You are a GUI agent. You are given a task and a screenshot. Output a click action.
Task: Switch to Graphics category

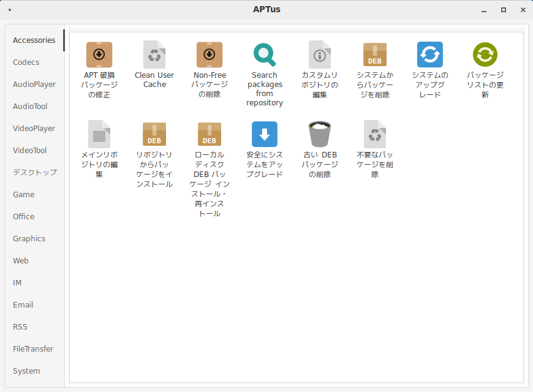[x=34, y=239]
